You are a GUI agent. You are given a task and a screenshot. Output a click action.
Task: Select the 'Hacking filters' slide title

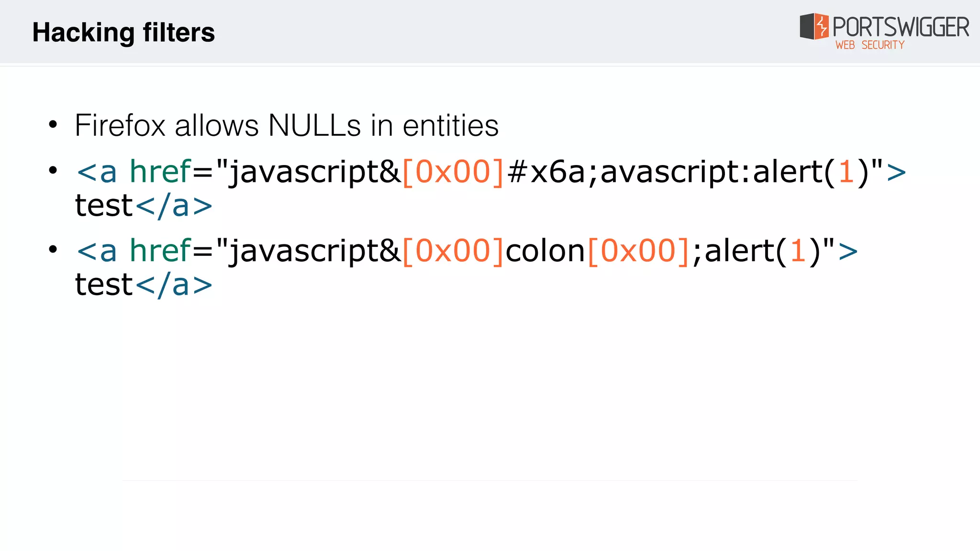[x=123, y=33]
